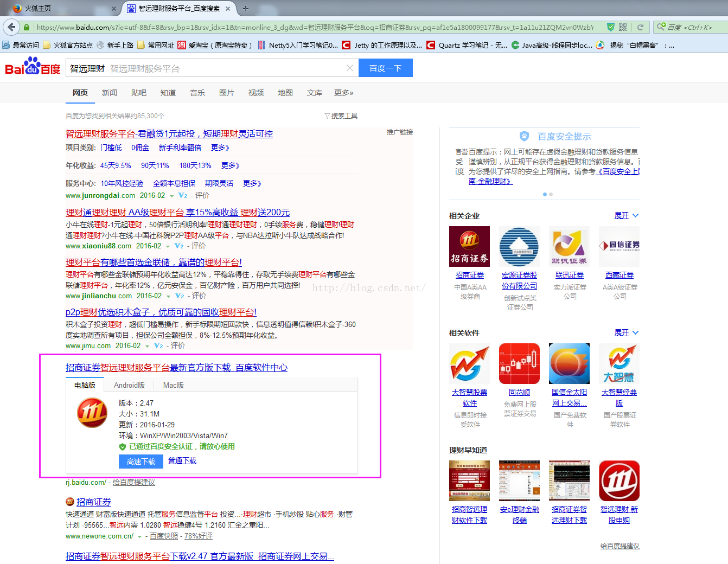This screenshot has height=564, width=728.
Task: Click the 高速下载 button
Action: pos(141,462)
